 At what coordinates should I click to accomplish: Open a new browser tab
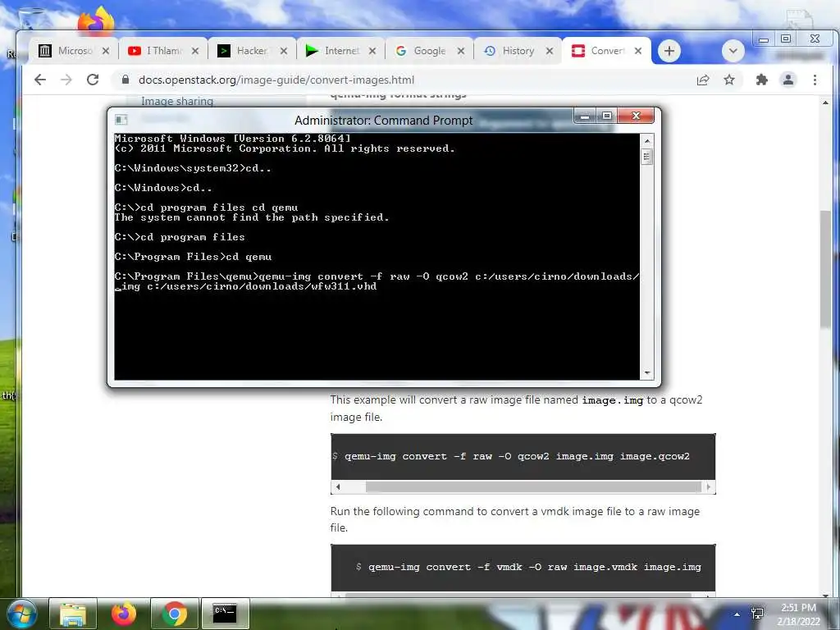click(x=669, y=51)
